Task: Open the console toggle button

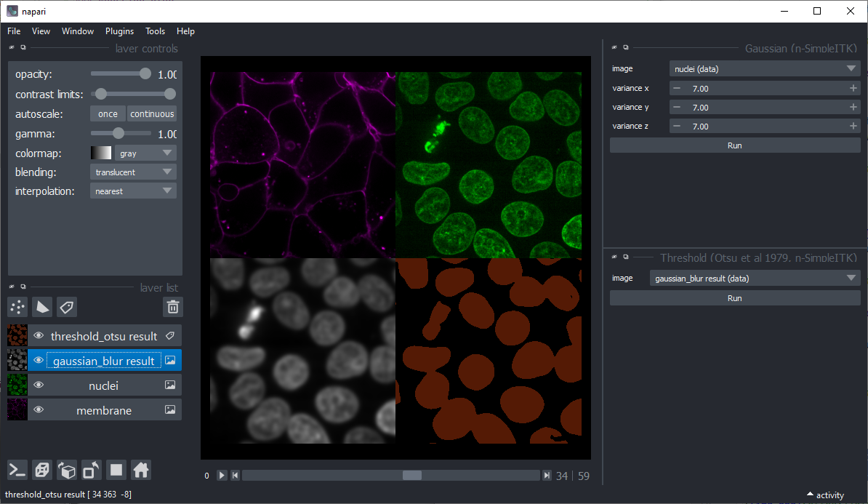Action: point(17,471)
